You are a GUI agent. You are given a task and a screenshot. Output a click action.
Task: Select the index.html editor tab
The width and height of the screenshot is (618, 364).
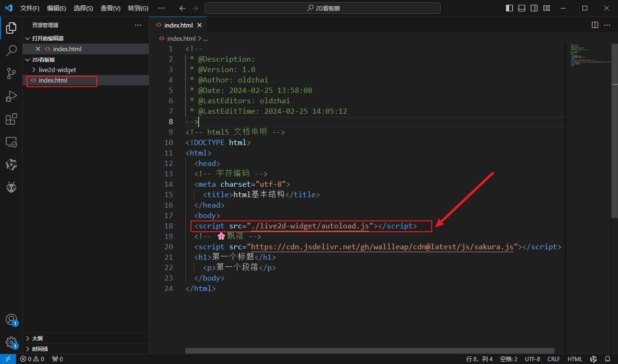[178, 25]
